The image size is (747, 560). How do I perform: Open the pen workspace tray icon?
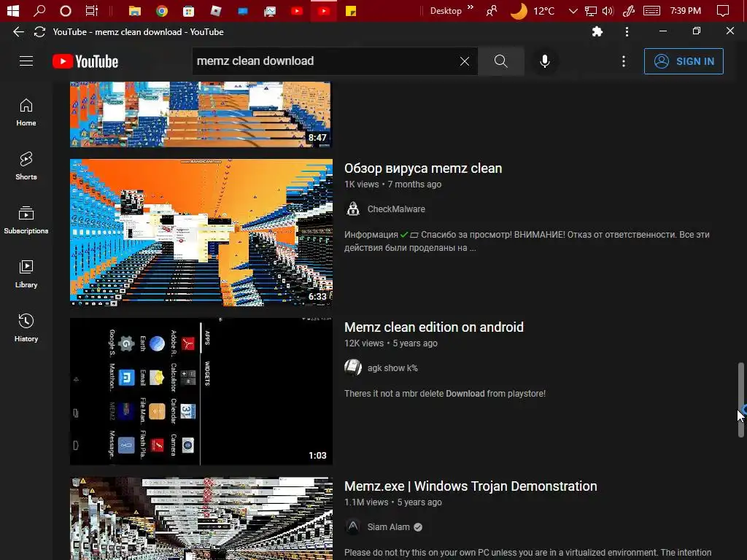tap(628, 10)
